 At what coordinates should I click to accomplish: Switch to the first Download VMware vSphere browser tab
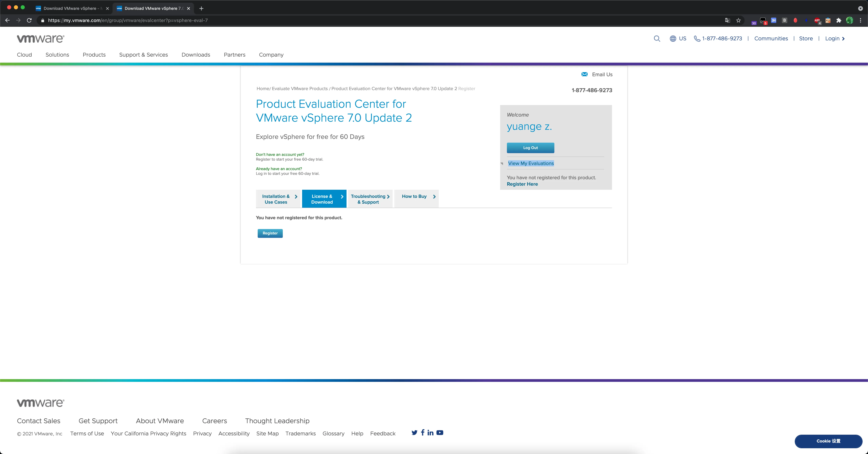click(72, 8)
